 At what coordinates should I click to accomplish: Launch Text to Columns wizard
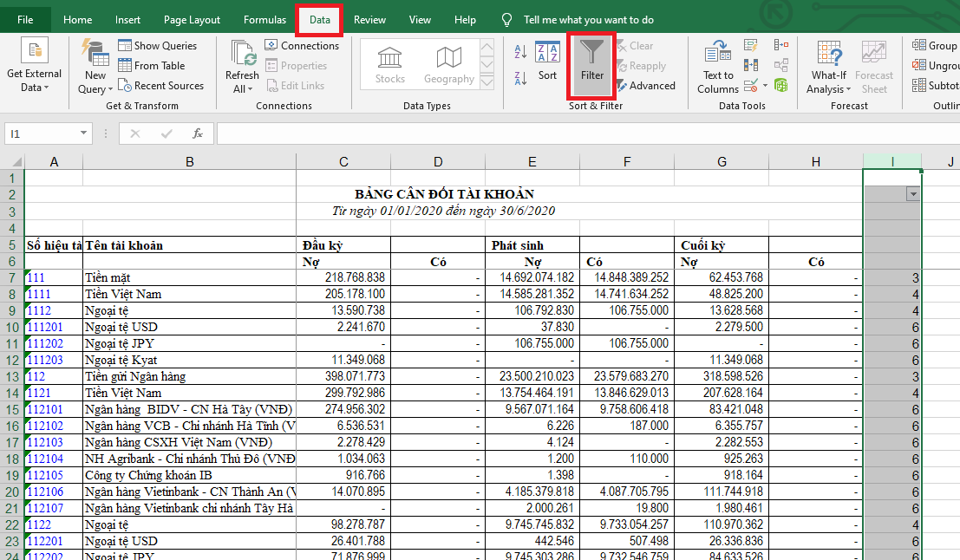(717, 68)
